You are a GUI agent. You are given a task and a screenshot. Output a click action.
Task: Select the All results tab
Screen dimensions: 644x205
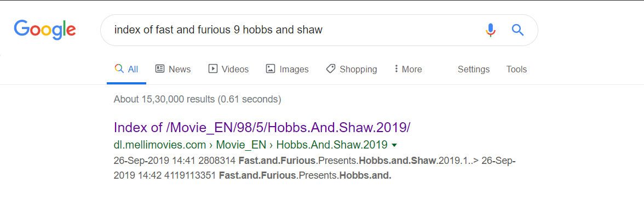coord(127,69)
